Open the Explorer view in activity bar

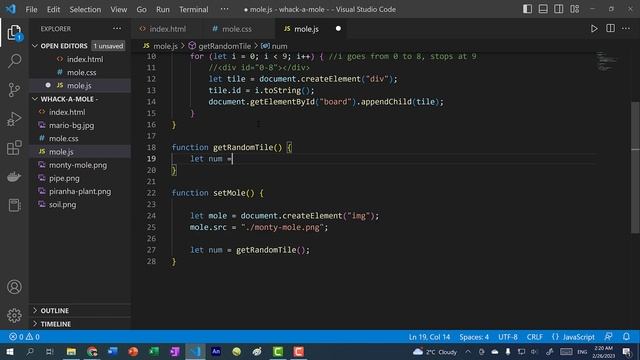coord(14,32)
